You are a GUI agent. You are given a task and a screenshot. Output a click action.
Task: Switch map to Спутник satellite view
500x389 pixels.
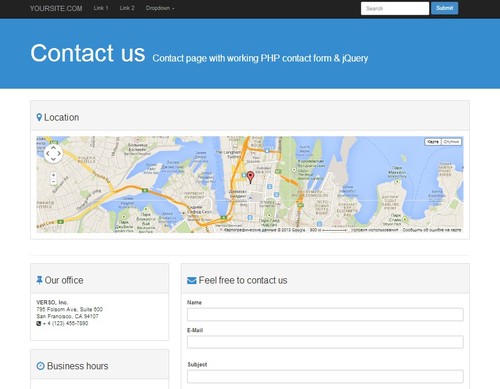coord(452,142)
